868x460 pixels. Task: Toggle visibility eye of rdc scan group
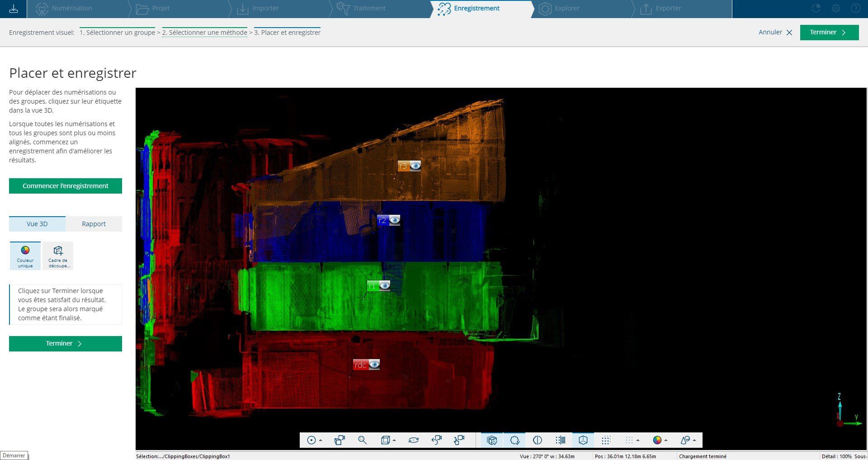click(x=374, y=365)
